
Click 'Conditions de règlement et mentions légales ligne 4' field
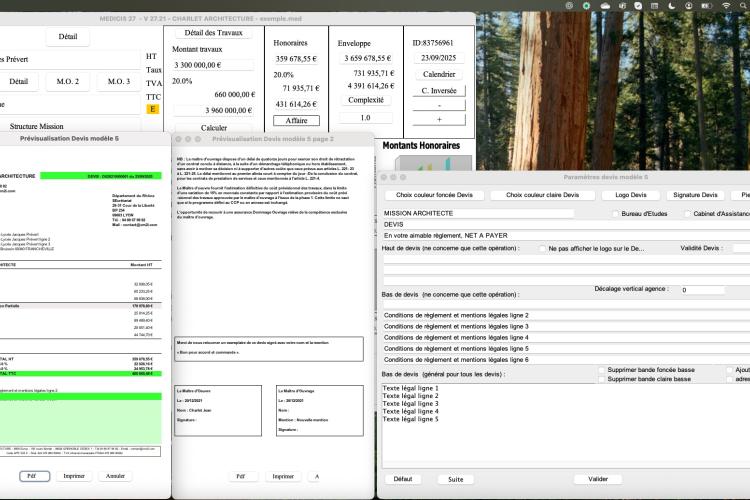[566, 338]
